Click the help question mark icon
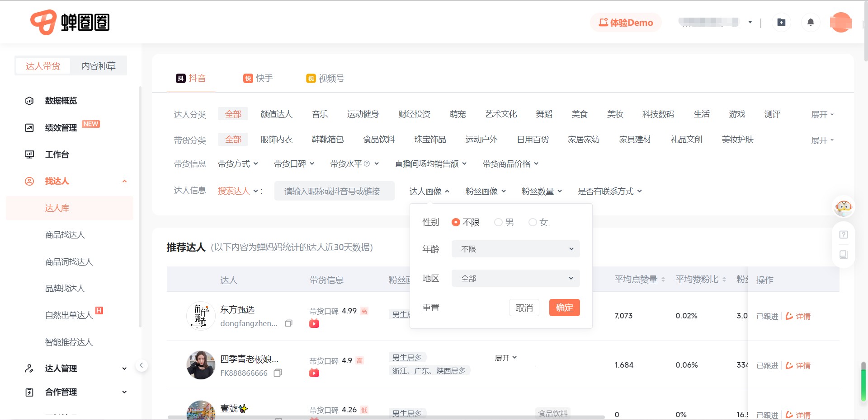The height and width of the screenshot is (420, 868). click(844, 235)
